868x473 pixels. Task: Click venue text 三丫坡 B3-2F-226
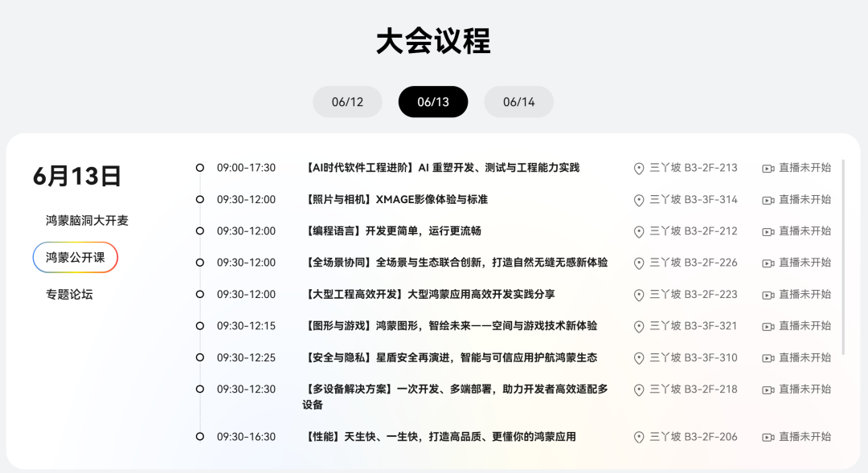(x=693, y=263)
